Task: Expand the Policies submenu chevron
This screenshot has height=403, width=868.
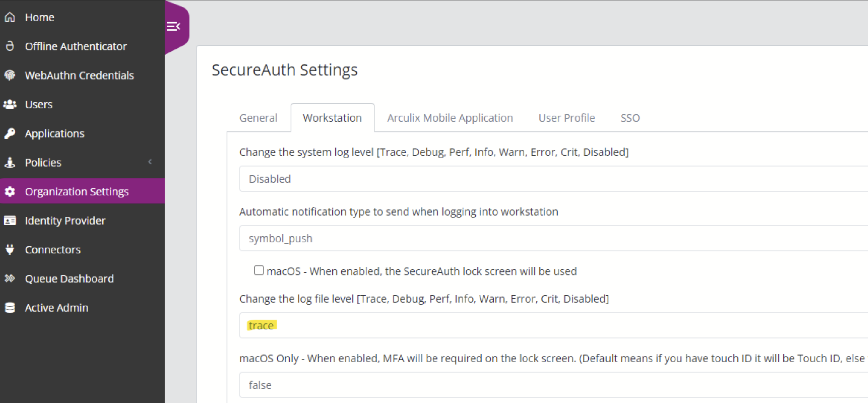Action: click(x=150, y=162)
